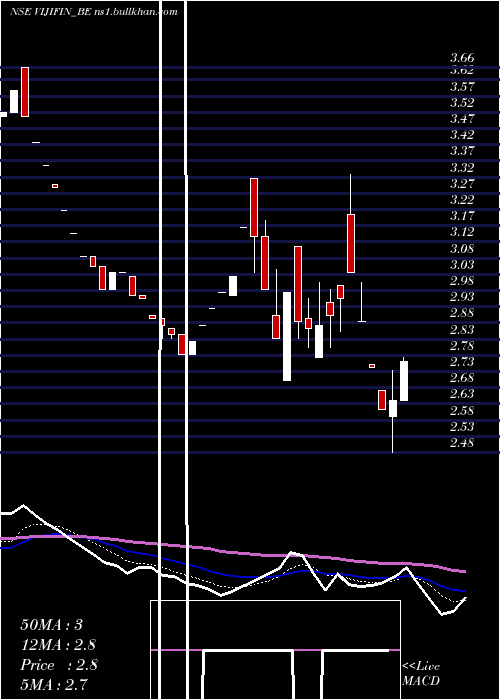Click the 2.98 price axis label
This screenshot has width=500, height=700.
point(462,281)
